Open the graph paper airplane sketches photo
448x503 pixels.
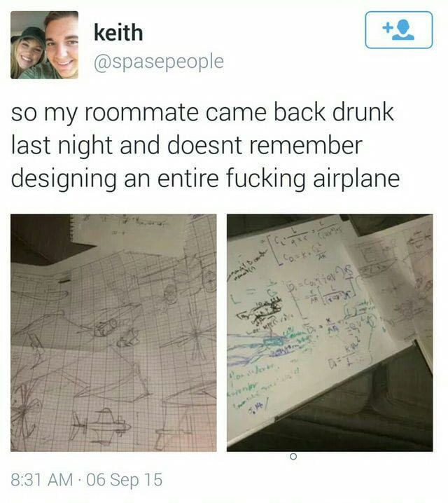(x=113, y=333)
